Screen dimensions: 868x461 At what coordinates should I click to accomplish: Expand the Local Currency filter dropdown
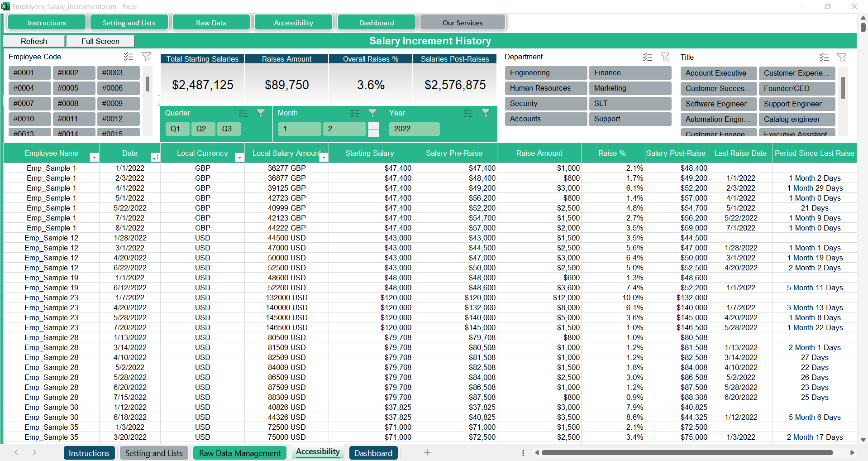[239, 157]
